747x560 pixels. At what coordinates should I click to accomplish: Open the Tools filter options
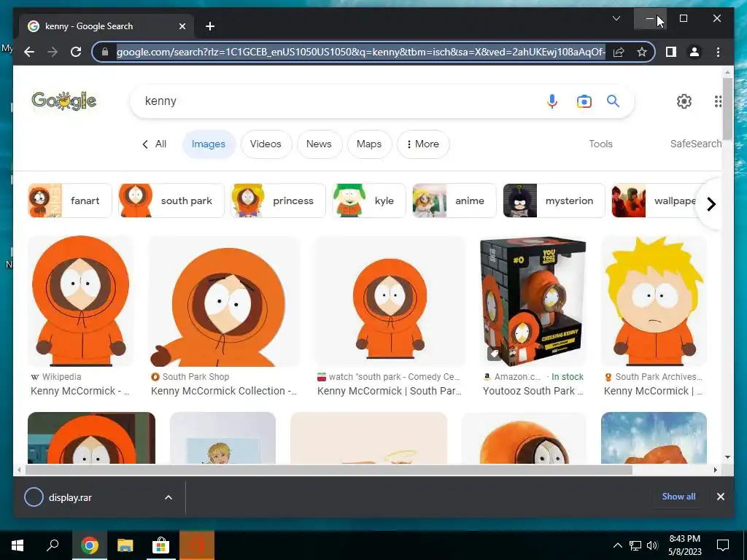[x=601, y=144]
